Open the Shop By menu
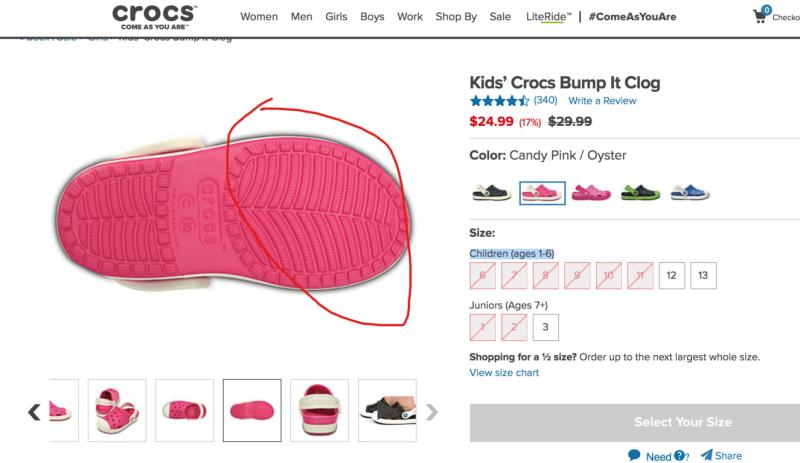The image size is (800, 463). pos(456,17)
